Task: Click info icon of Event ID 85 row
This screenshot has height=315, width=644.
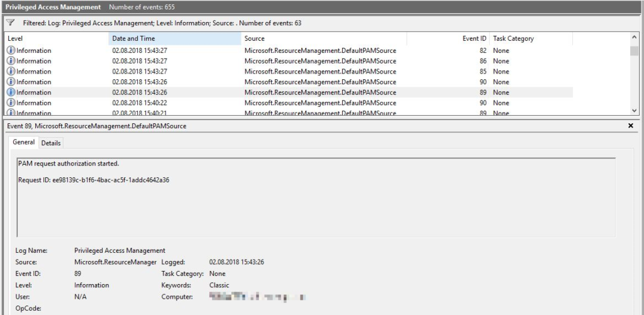Action: pyautogui.click(x=11, y=72)
